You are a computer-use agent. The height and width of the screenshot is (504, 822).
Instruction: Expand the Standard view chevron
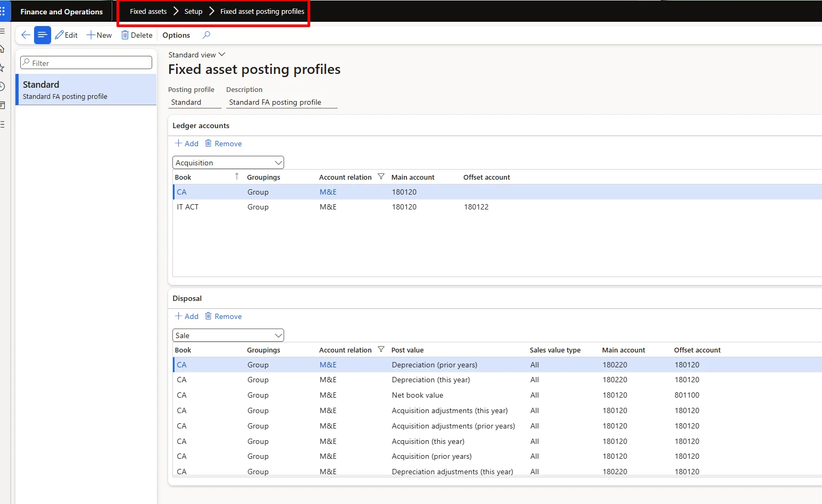[222, 54]
